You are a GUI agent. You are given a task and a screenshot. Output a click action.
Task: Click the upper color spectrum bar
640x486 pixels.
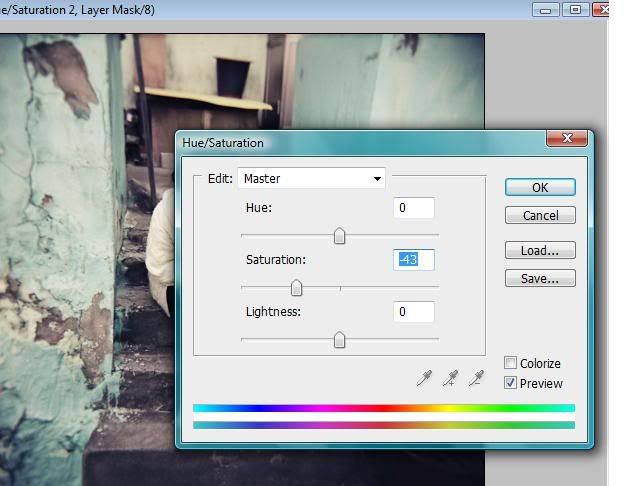click(x=384, y=408)
